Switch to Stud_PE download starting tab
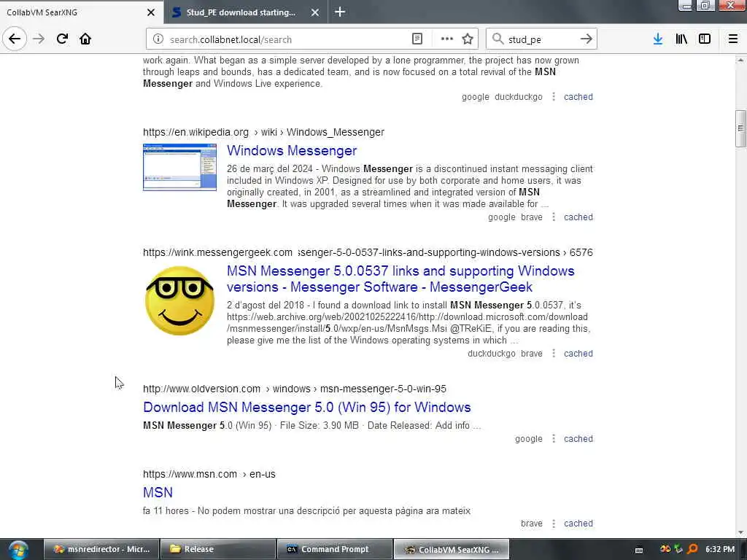This screenshot has width=747, height=560. coord(246,12)
